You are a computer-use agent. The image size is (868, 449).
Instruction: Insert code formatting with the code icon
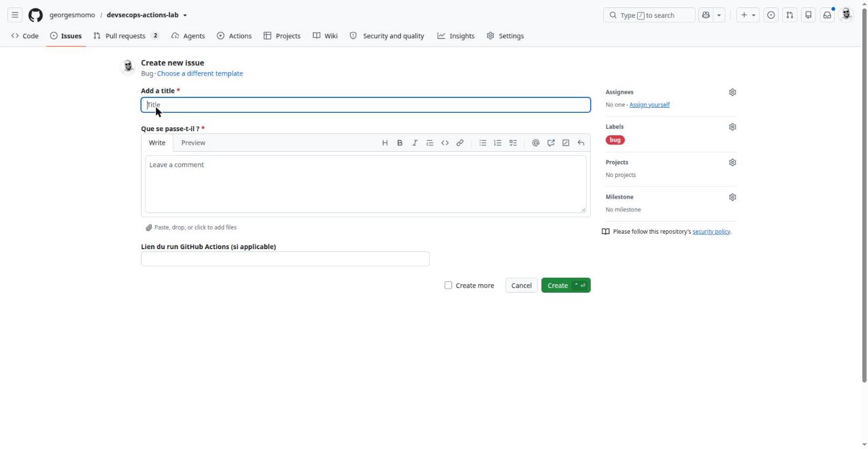(445, 143)
